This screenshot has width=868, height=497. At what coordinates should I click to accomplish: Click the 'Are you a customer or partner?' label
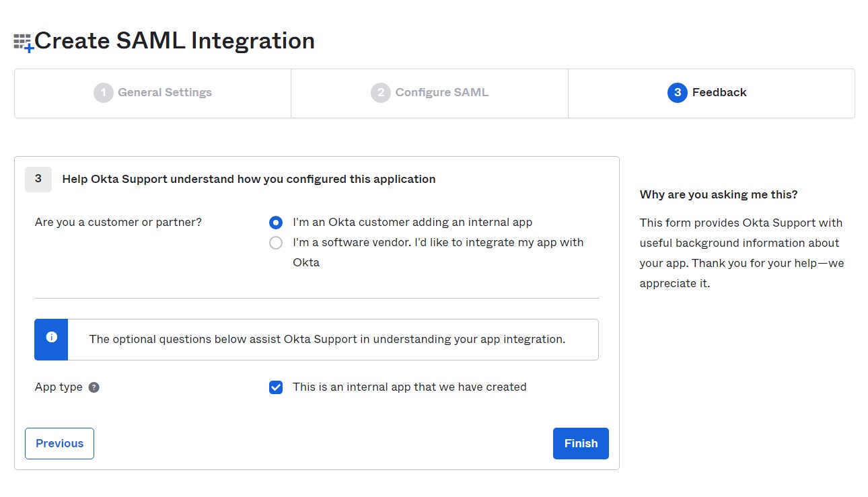tap(118, 222)
